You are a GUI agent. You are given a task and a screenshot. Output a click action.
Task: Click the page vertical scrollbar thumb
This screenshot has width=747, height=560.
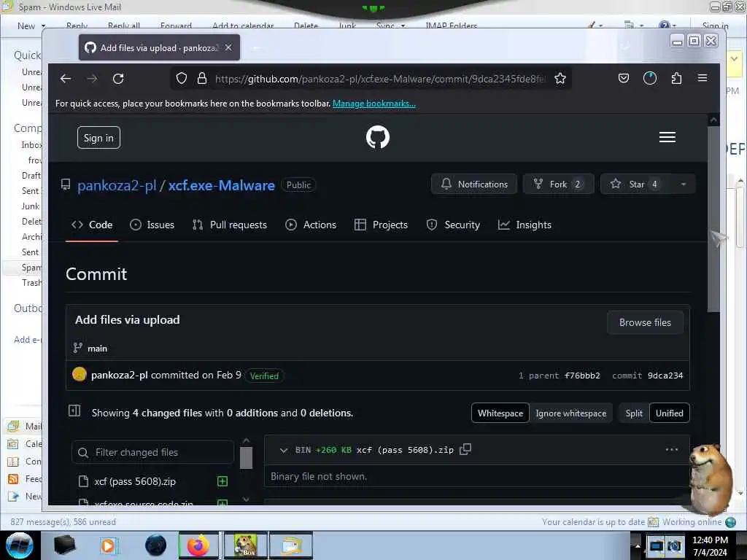[x=713, y=219]
